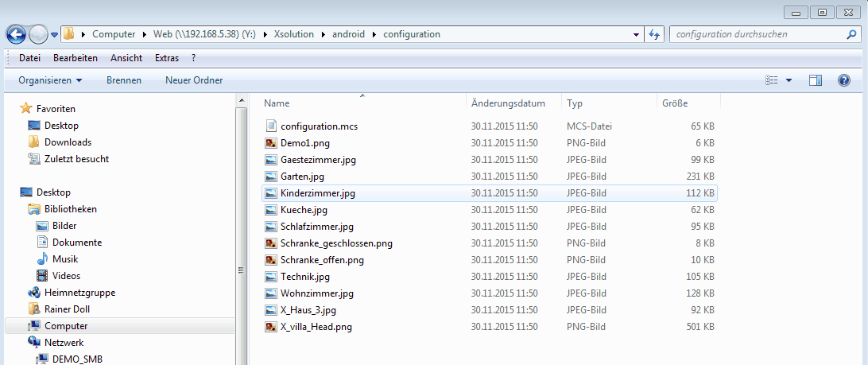Toggle the preview pane icon
Image resolution: width=868 pixels, height=365 pixels.
click(815, 80)
